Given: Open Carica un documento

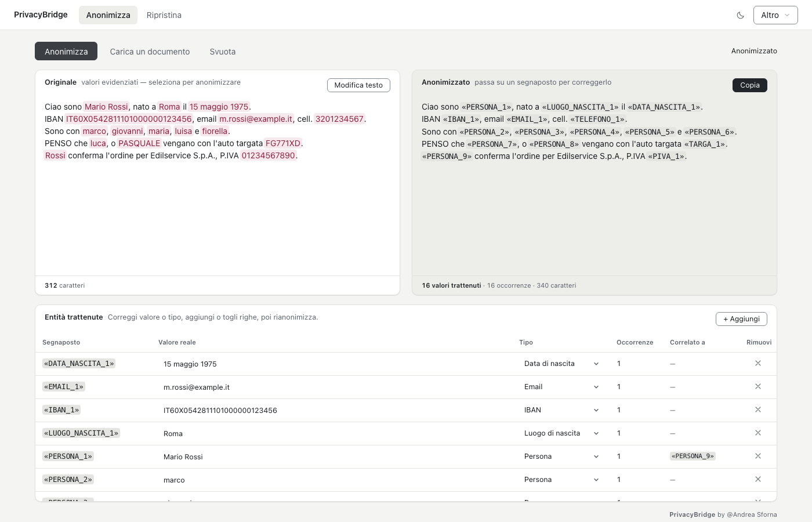Looking at the screenshot, I should pyautogui.click(x=150, y=52).
